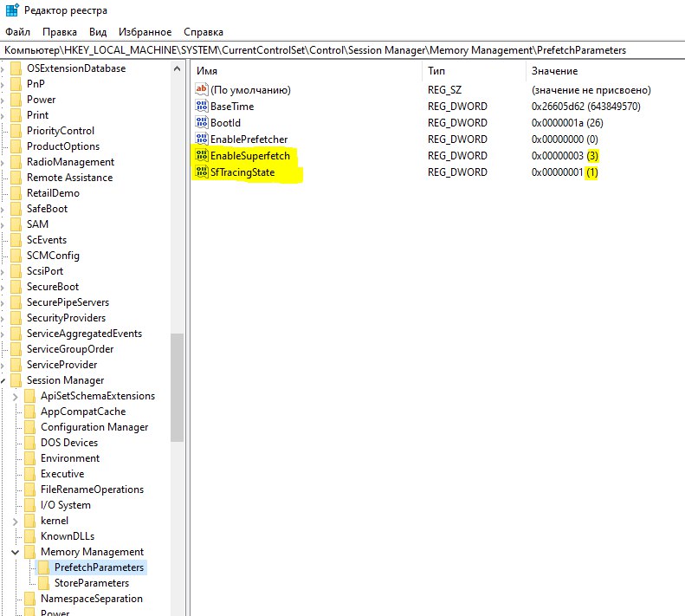Select the ScEvents key
685x616 pixels.
click(47, 240)
